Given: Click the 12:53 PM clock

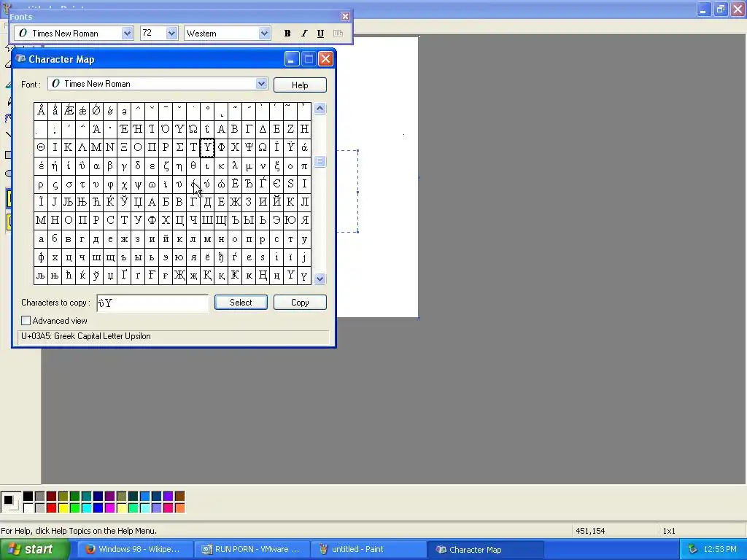Looking at the screenshot, I should point(720,550).
